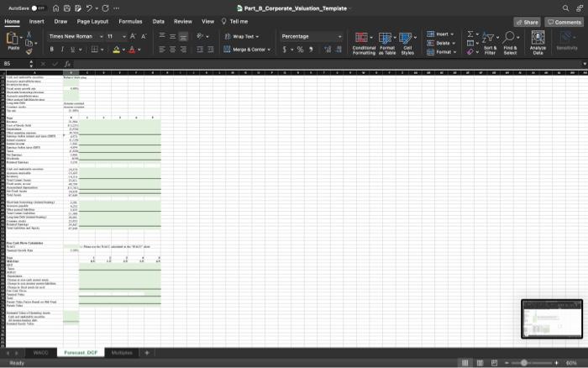
Task: Open the font color dropdown arrow
Action: 139,50
